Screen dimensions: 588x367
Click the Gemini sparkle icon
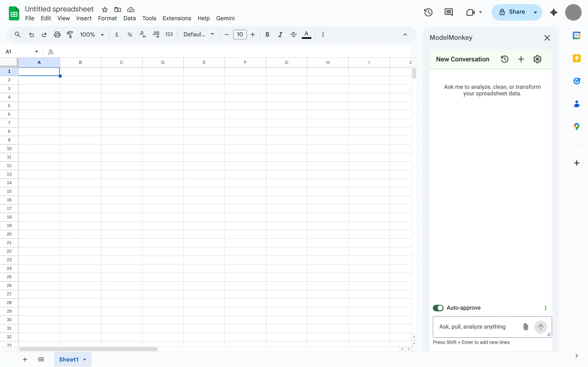pyautogui.click(x=553, y=12)
